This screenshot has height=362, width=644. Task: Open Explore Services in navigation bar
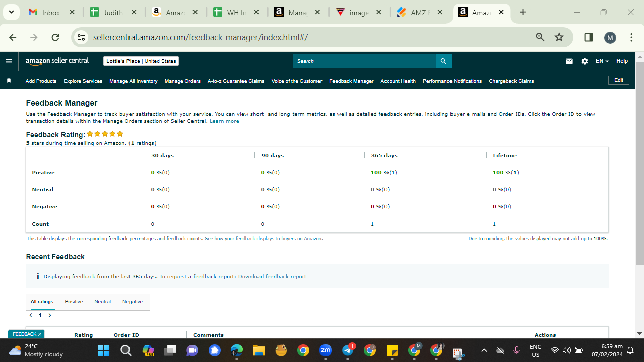click(83, 81)
